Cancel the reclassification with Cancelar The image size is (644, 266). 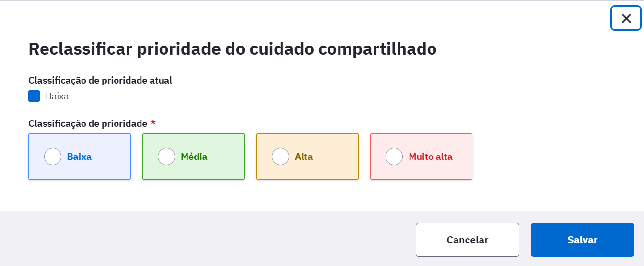[x=468, y=240]
